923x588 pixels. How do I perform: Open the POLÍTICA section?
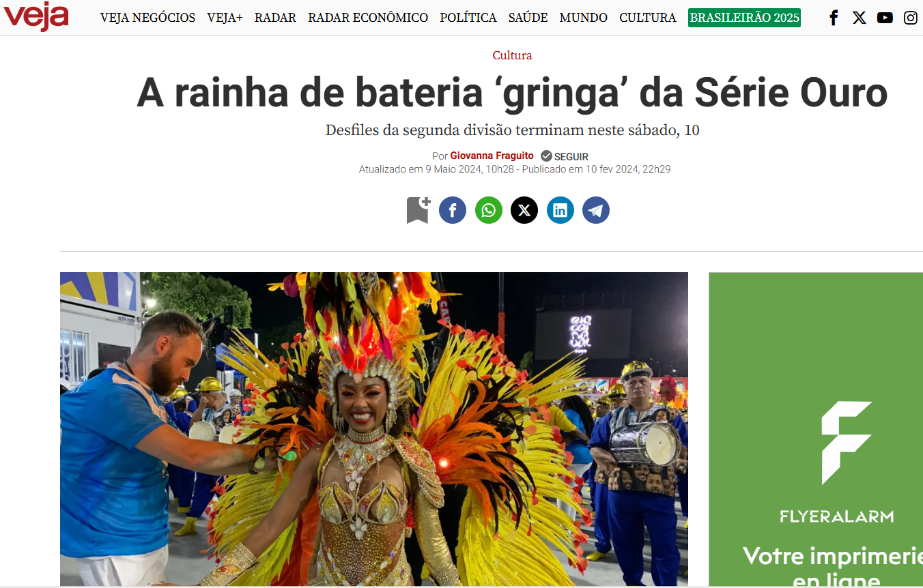tap(468, 18)
